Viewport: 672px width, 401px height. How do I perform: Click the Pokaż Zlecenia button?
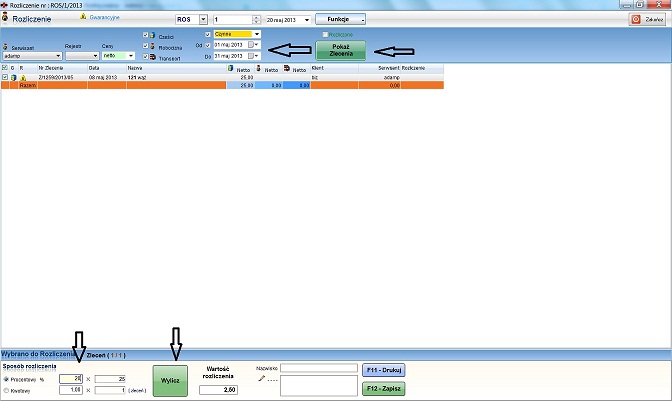click(341, 50)
